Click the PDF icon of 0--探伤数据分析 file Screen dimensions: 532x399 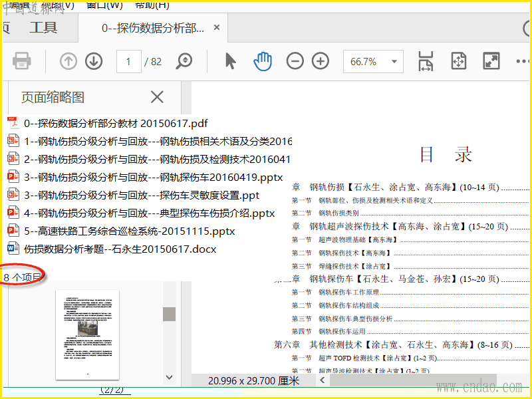click(13, 123)
